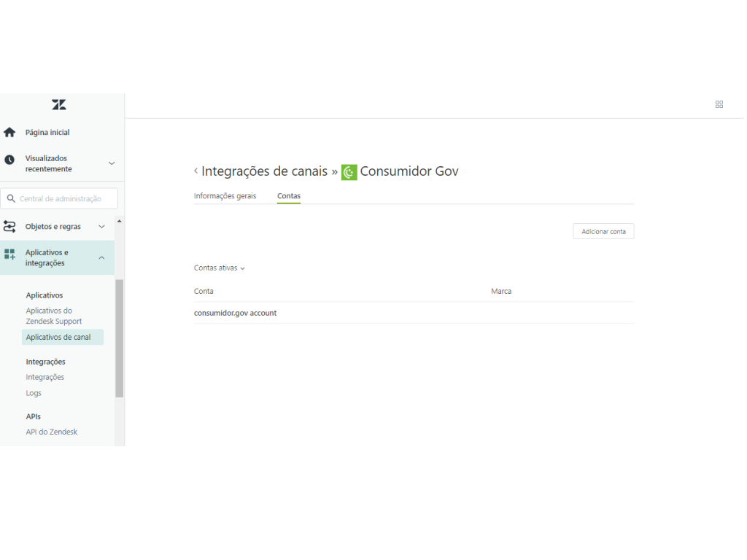Click the green Consumidor Gov logo

[349, 172]
